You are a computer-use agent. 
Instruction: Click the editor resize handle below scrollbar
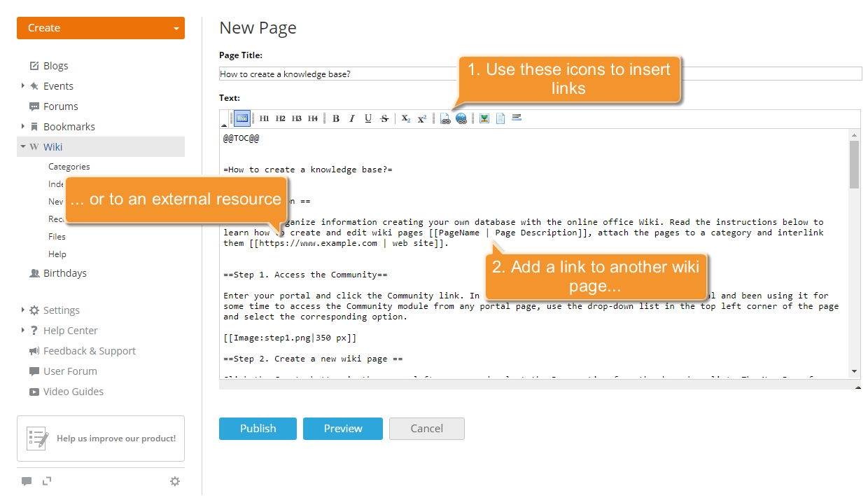click(x=858, y=387)
